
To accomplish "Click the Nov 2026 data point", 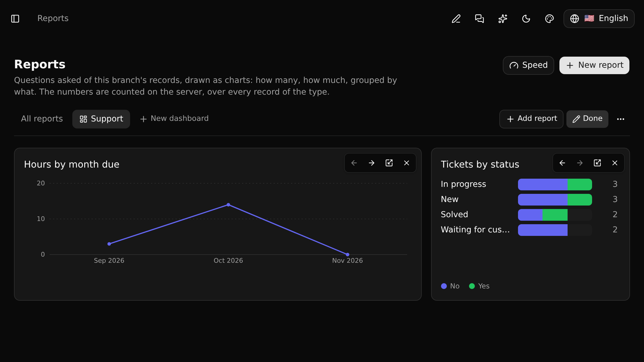I will pos(347,255).
